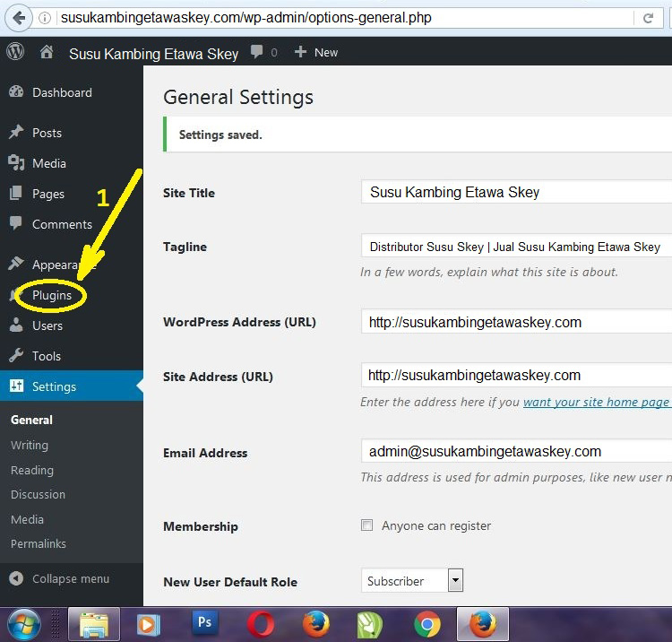Click the browser address bar URL
This screenshot has height=642, width=672.
pos(246,18)
